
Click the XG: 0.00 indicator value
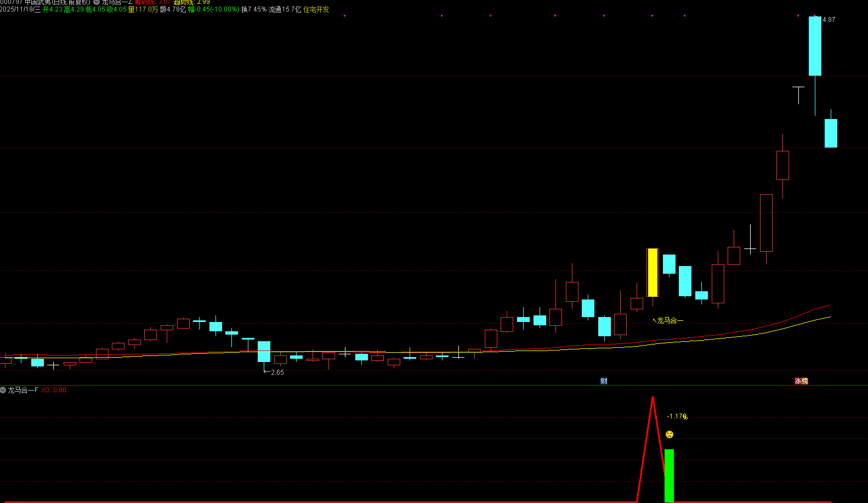(x=54, y=390)
